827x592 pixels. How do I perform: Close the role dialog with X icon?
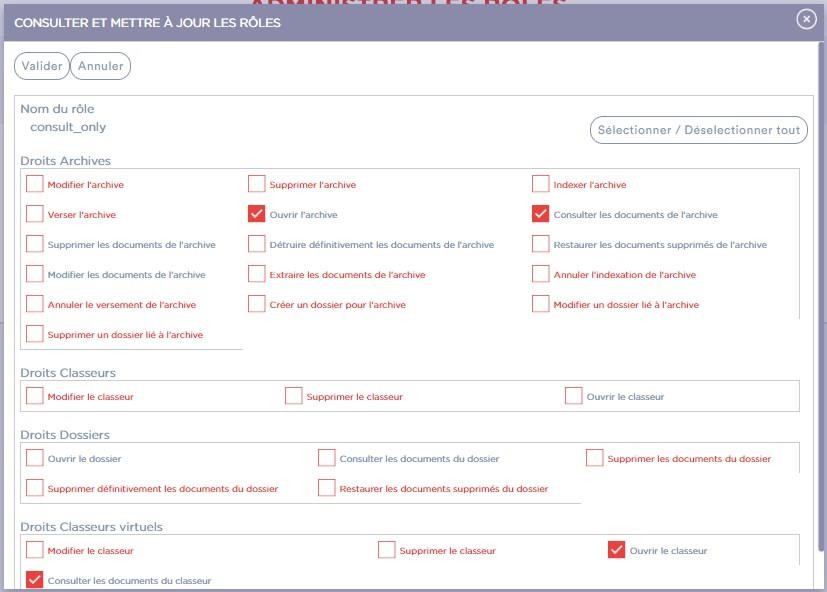click(806, 19)
